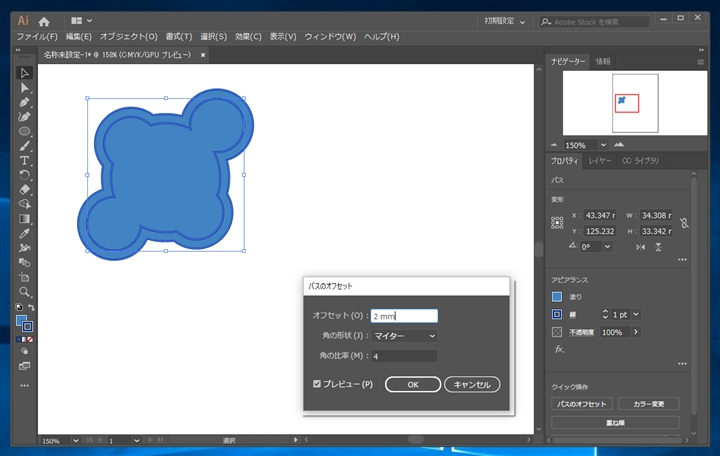Select the Eraser tool
This screenshot has width=720, height=456.
pyautogui.click(x=24, y=190)
